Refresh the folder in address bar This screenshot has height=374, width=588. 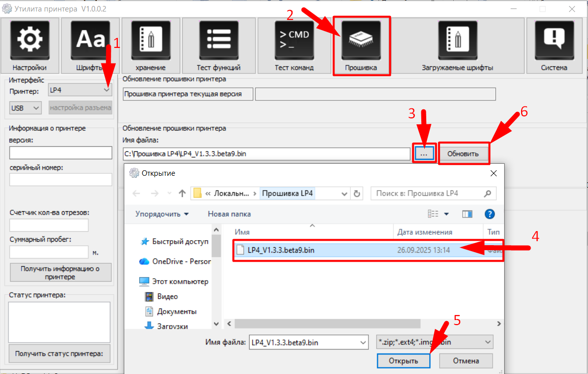click(x=357, y=193)
